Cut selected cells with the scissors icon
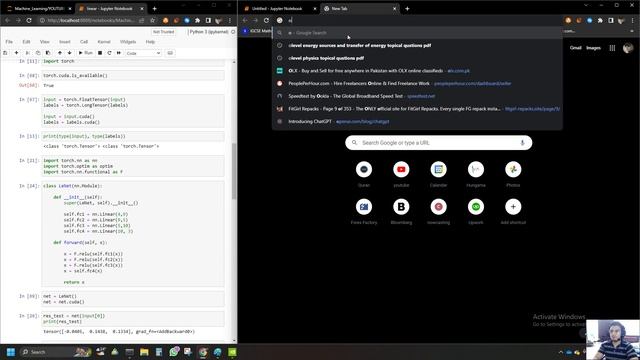 coord(27,53)
